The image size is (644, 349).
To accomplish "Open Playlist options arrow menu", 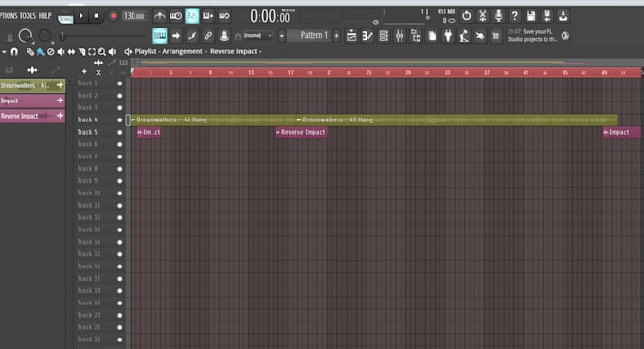I will tap(4, 52).
